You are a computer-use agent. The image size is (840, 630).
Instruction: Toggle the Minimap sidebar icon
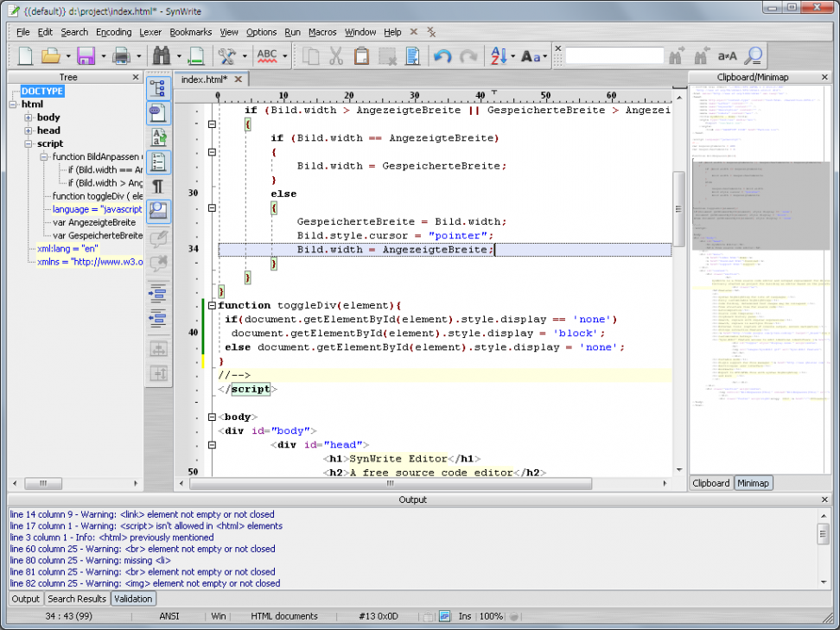click(159, 212)
